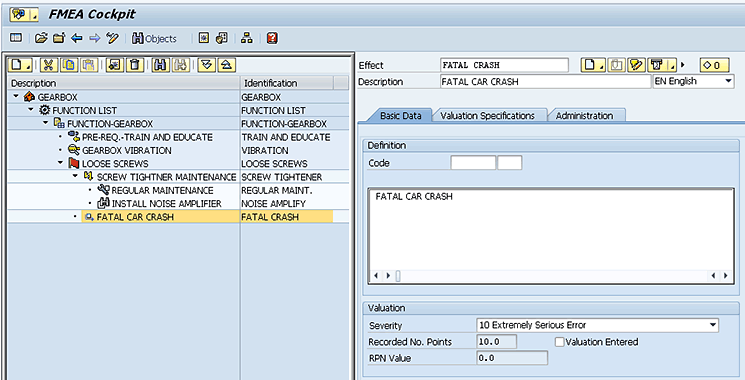Copy selected tree object
The height and width of the screenshot is (380, 745).
pyautogui.click(x=68, y=65)
